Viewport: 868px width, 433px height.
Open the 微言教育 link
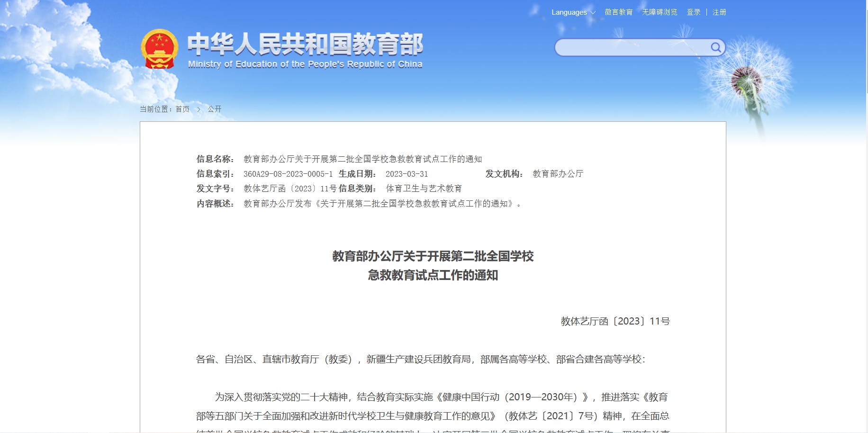(618, 12)
